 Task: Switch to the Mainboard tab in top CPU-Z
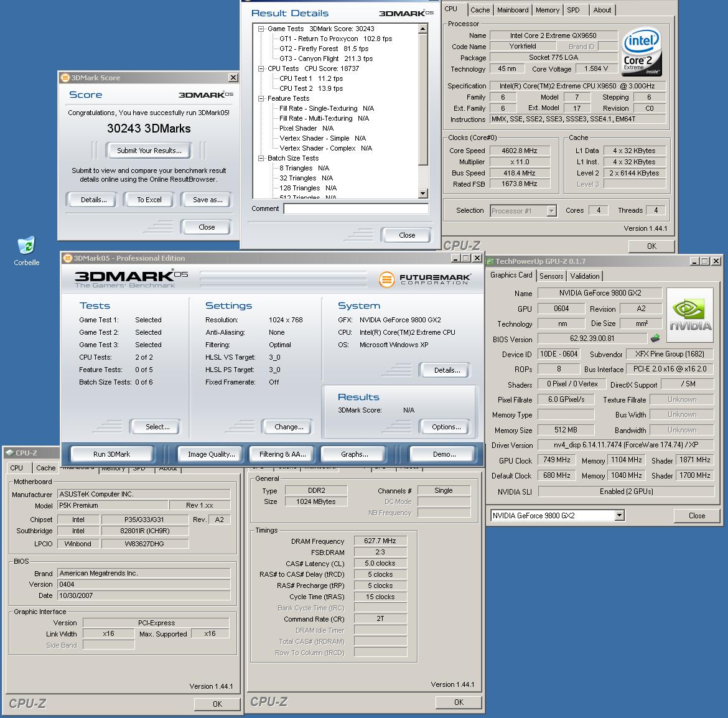pos(513,10)
